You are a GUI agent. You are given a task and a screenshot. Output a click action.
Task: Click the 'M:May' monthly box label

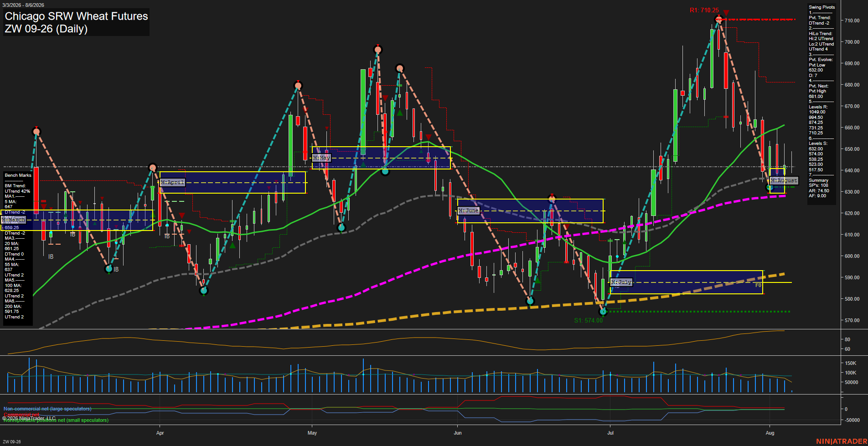pyautogui.click(x=321, y=158)
